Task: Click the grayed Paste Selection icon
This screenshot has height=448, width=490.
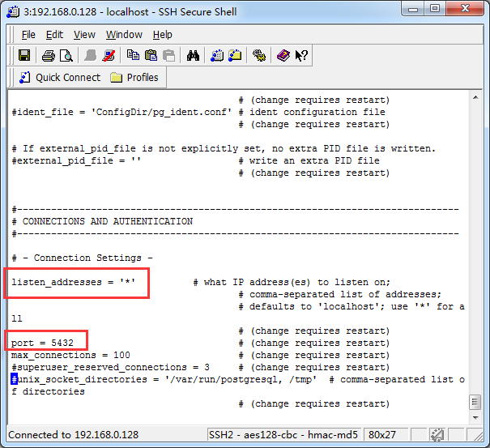Action: click(168, 56)
